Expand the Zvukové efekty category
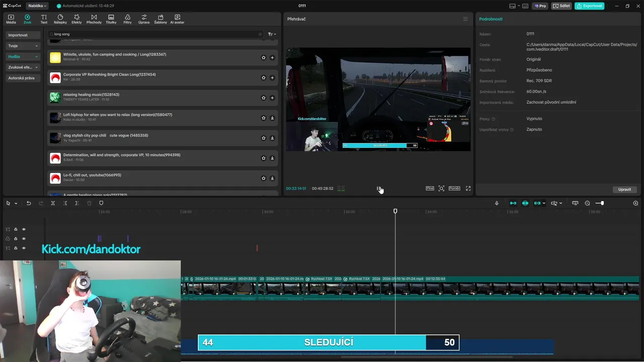 (x=22, y=67)
